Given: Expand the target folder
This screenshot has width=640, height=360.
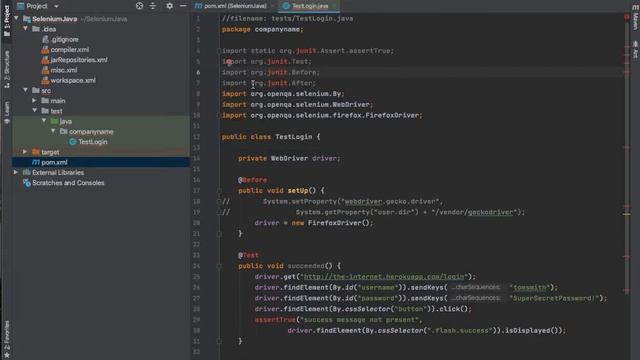Looking at the screenshot, I should click(25, 152).
